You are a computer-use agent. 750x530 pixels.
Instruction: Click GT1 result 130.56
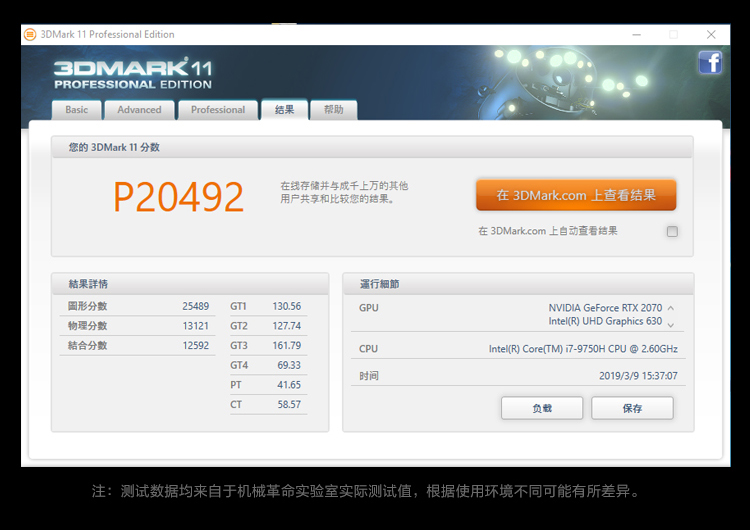(x=287, y=306)
